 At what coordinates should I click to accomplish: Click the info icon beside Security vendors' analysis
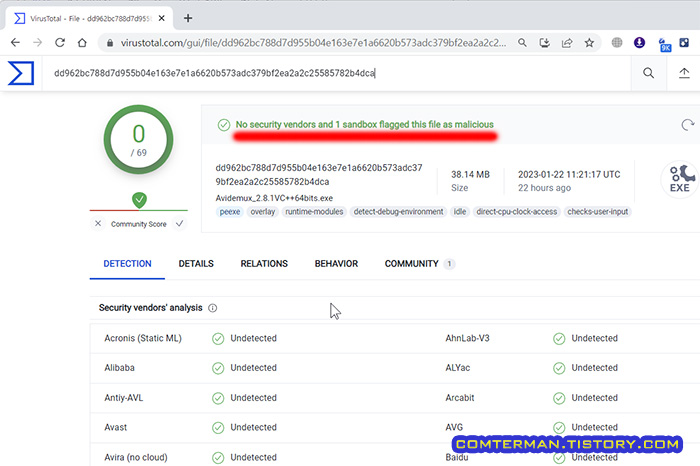[213, 308]
